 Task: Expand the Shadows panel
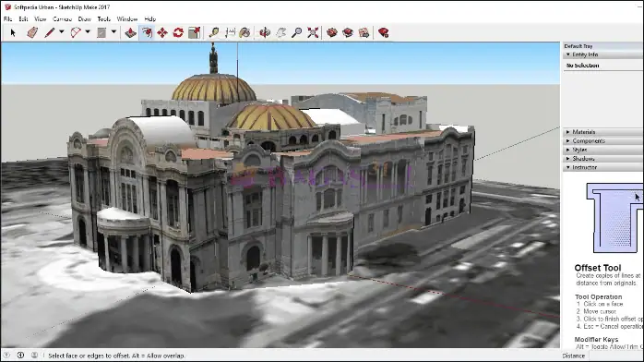602,159
